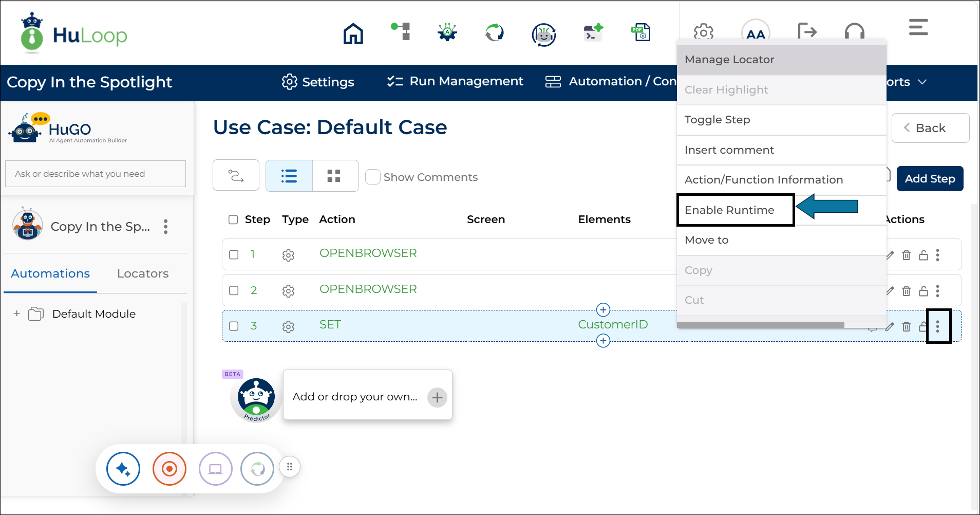Image resolution: width=980 pixels, height=515 pixels.
Task: Click the blue sparkle AI button
Action: [123, 469]
